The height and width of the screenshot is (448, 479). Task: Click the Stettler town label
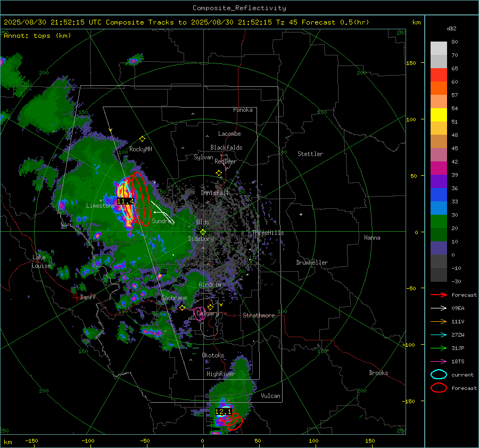tap(310, 154)
